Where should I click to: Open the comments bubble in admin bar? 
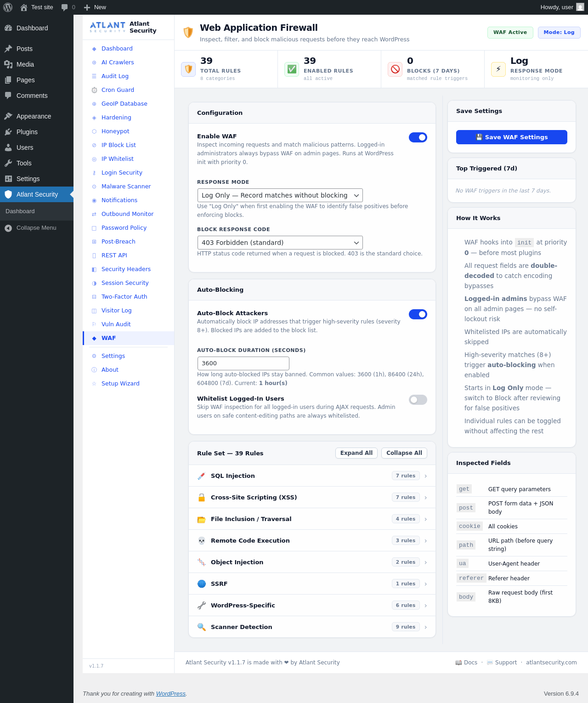tap(64, 7)
